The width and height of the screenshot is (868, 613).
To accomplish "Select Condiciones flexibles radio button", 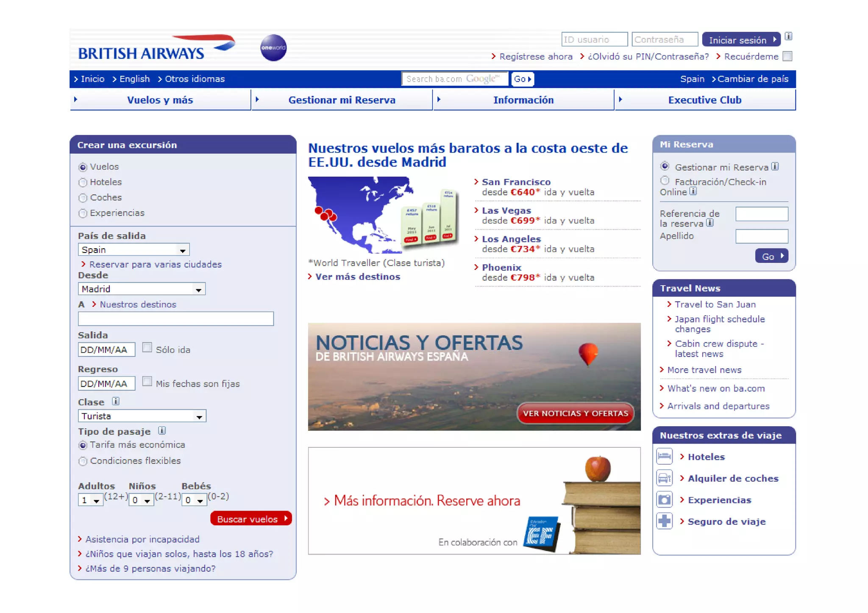I will (x=83, y=461).
